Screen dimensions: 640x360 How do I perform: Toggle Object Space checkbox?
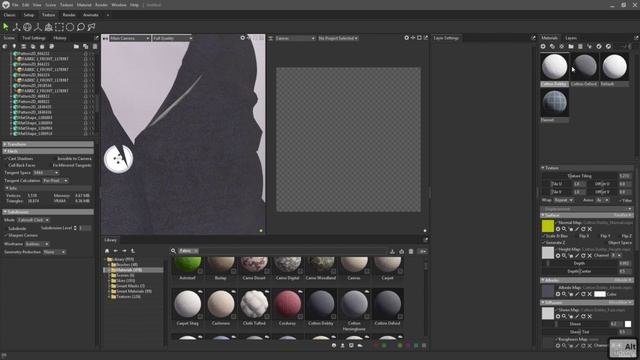click(x=605, y=243)
